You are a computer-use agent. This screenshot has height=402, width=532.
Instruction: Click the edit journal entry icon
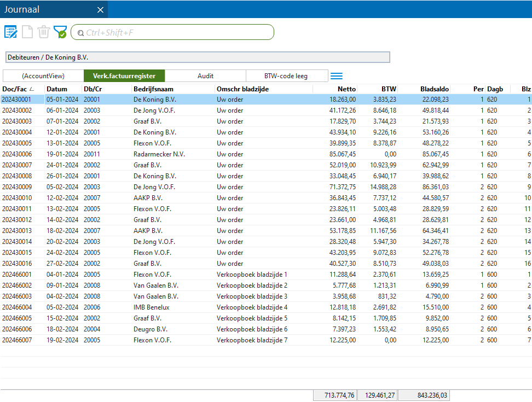pos(10,32)
